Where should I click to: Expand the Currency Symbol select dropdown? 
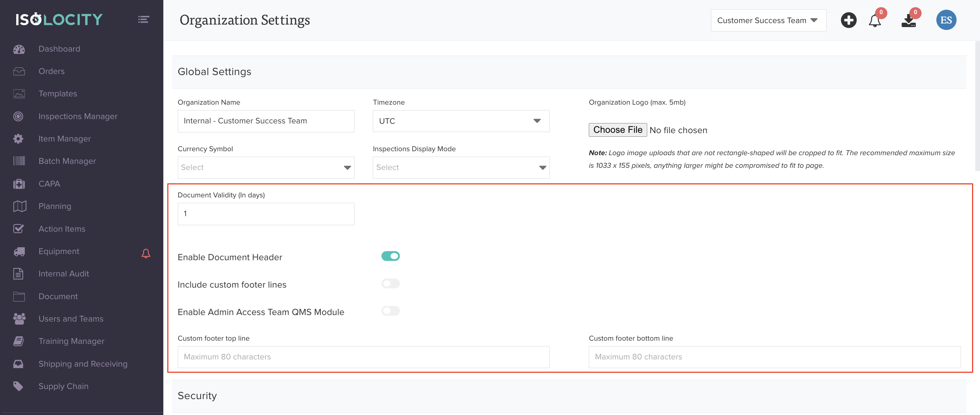[265, 167]
